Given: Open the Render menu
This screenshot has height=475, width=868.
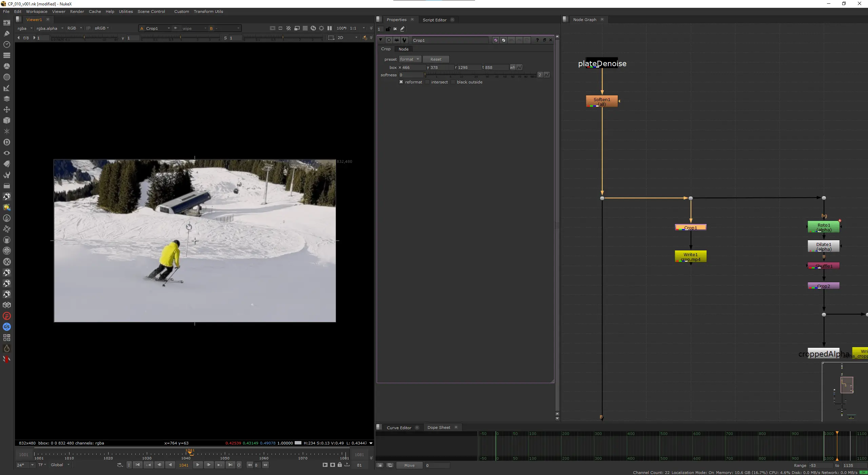Looking at the screenshot, I should 77,12.
